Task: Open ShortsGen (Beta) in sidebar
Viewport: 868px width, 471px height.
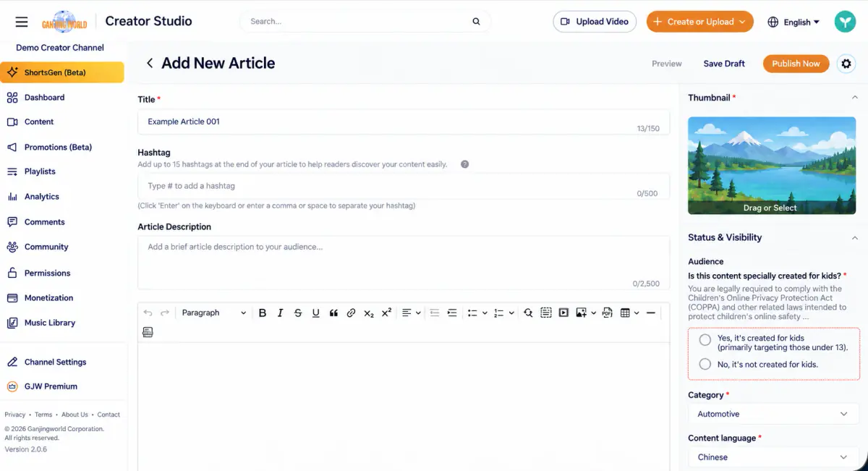Action: [x=62, y=72]
